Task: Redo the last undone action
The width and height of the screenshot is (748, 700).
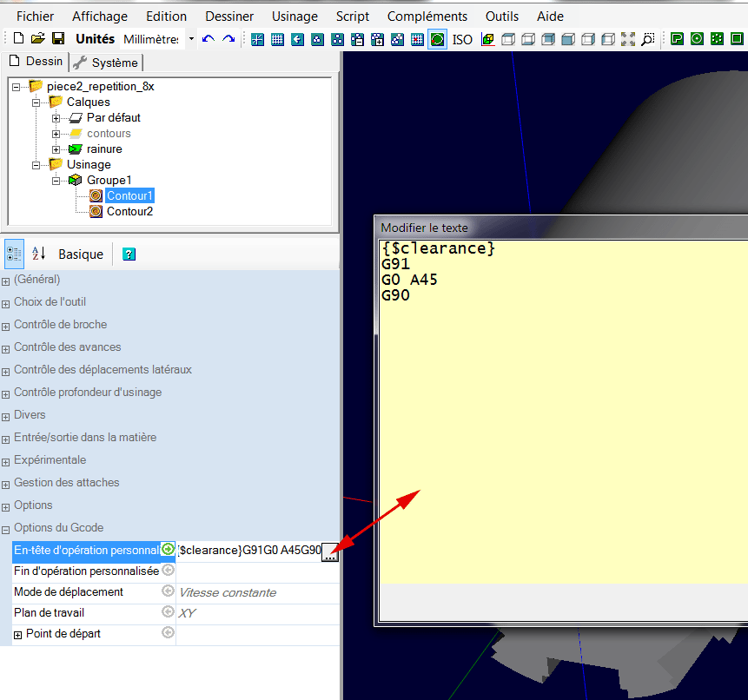Action: pyautogui.click(x=228, y=39)
